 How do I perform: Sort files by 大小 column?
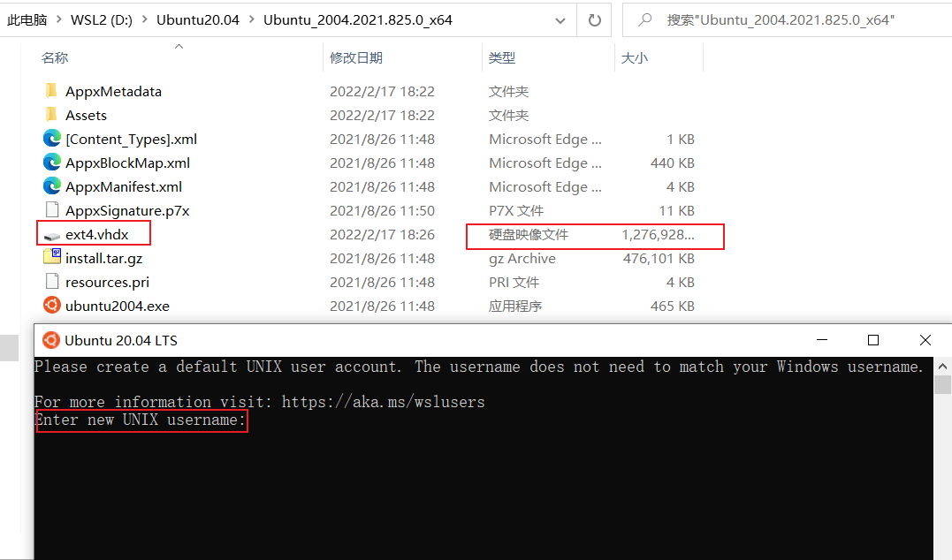click(635, 57)
